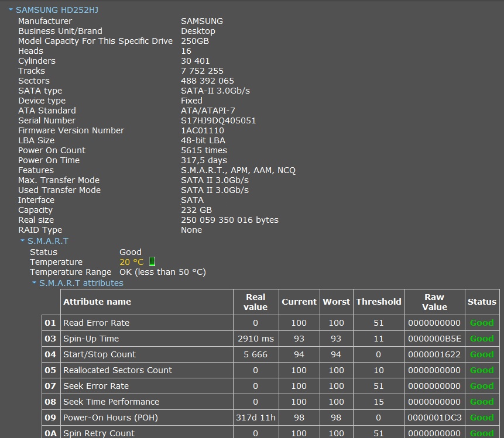Image resolution: width=504 pixels, height=438 pixels.
Task: Click the Cylinders value 30 401
Action: 195,61
